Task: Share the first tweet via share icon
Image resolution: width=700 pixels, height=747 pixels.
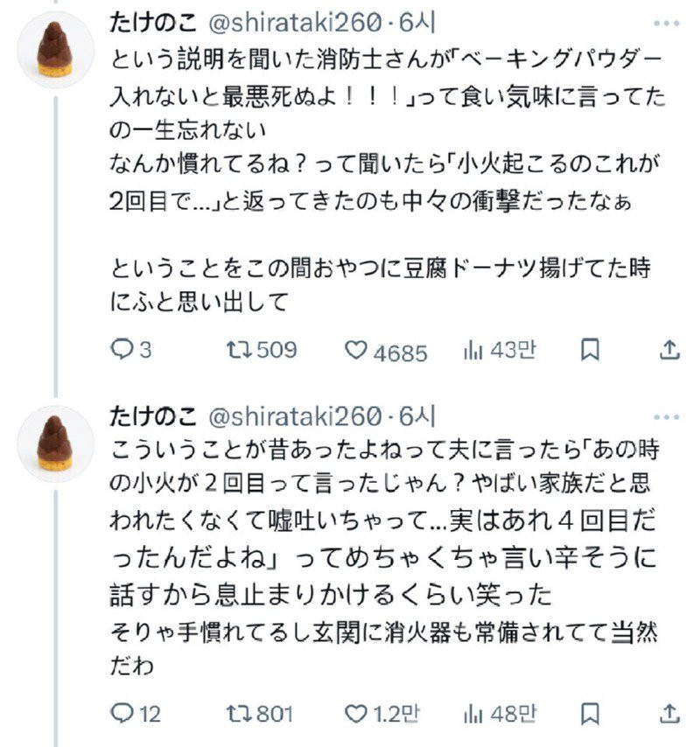Action: (668, 351)
